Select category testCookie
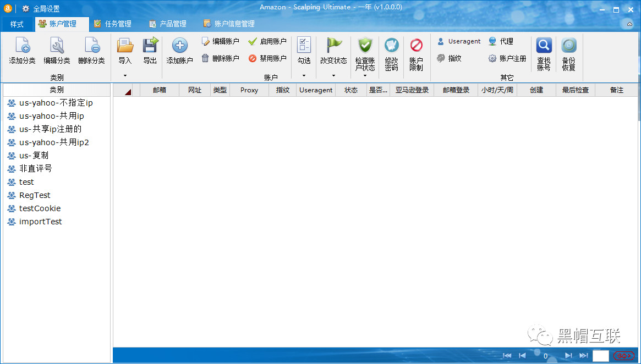The image size is (641, 364). (x=57, y=208)
